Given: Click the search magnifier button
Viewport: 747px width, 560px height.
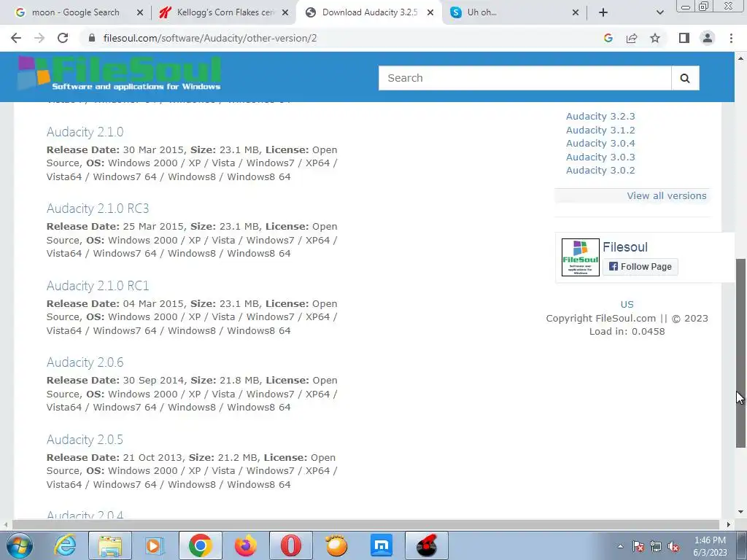Looking at the screenshot, I should 685,78.
